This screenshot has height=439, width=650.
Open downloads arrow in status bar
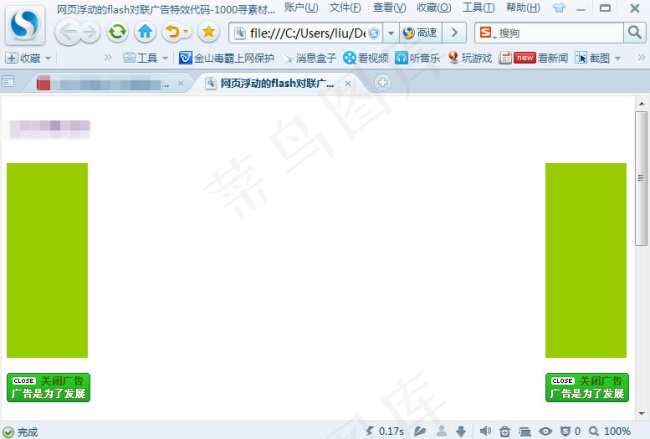[x=461, y=432]
